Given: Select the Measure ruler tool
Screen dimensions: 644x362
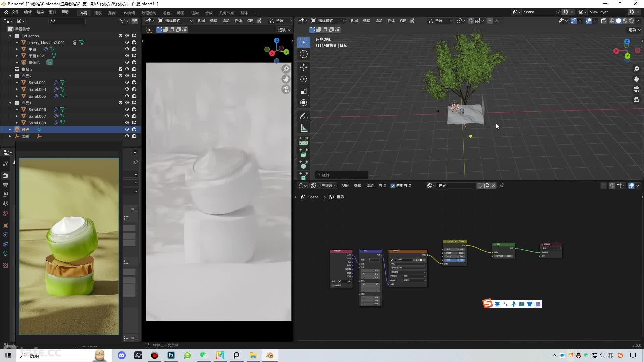Looking at the screenshot, I should click(304, 128).
